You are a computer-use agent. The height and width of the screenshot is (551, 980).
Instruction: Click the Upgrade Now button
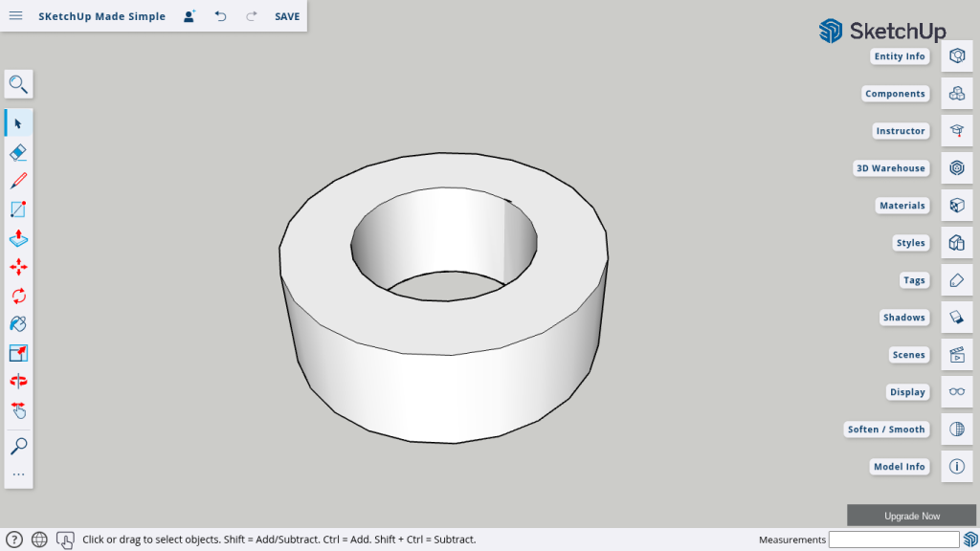(911, 516)
